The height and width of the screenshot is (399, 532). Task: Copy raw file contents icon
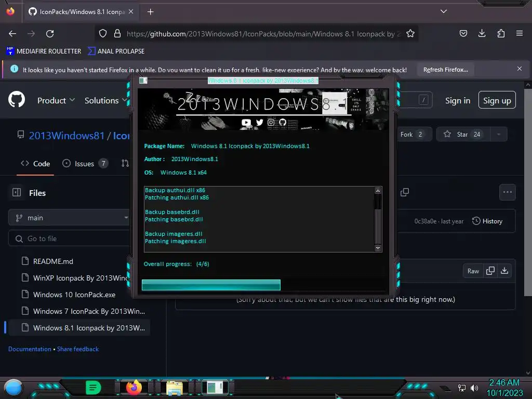[490, 271]
